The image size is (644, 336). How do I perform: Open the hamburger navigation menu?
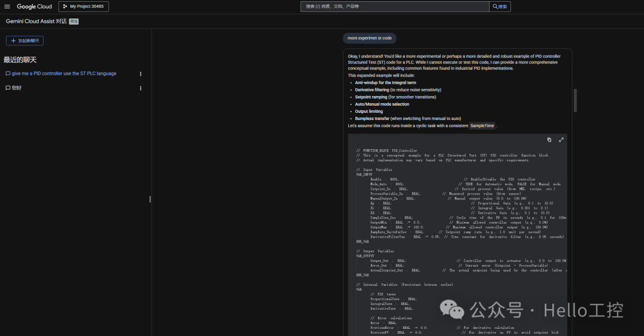click(x=7, y=7)
